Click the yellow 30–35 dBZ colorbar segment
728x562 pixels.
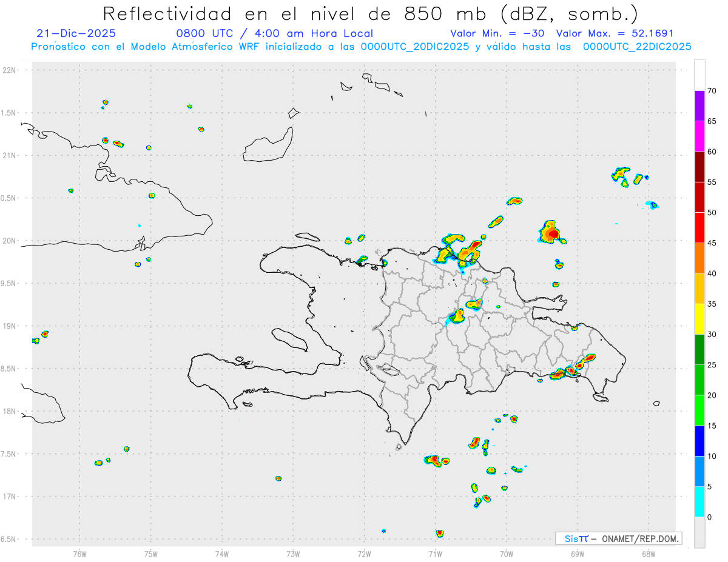(x=699, y=319)
